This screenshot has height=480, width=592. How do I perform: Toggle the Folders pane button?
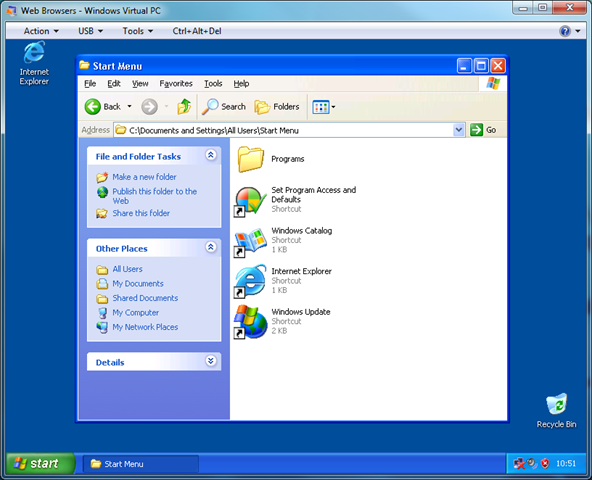coord(277,107)
